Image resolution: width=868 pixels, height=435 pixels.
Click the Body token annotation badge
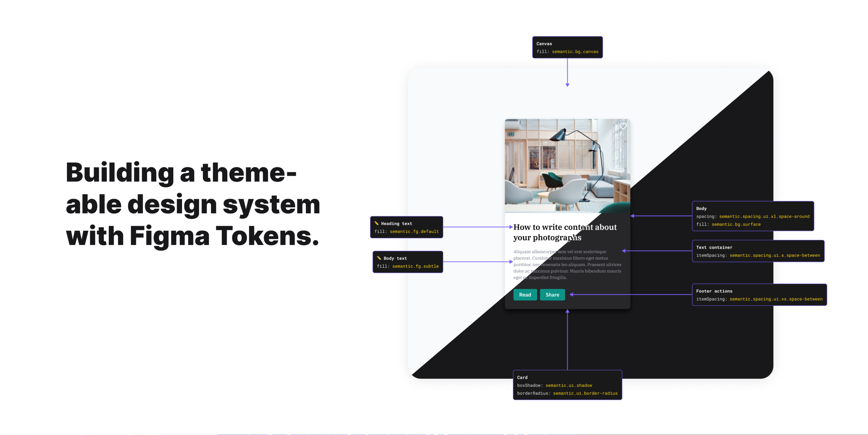click(702, 208)
